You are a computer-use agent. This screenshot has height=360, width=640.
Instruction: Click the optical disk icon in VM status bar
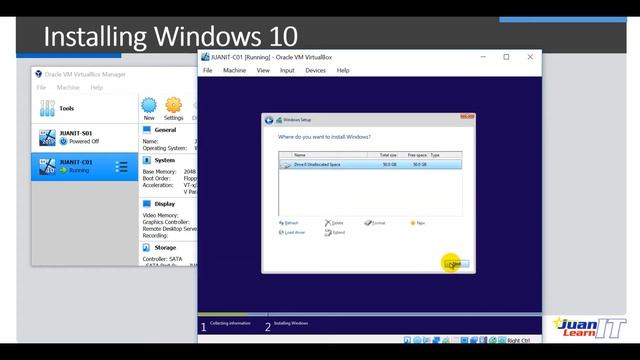(417, 340)
